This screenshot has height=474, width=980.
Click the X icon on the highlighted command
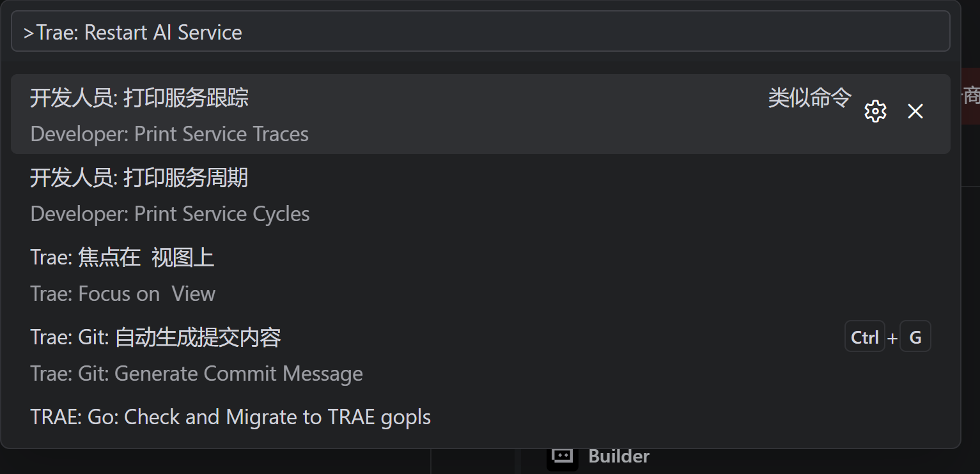pos(915,111)
